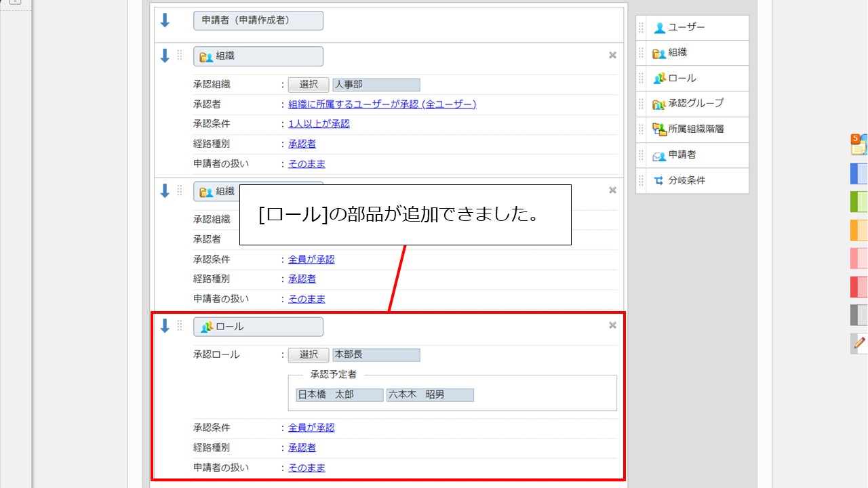The image size is (868, 488).
Task: Activate the pencil annotation tool on the right edge
Action: tap(857, 342)
